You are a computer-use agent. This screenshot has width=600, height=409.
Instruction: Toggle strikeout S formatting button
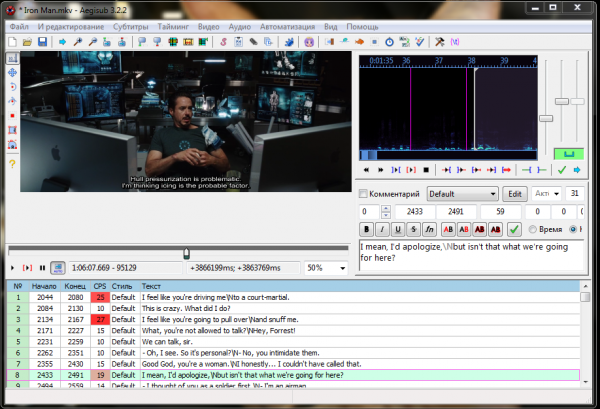pyautogui.click(x=413, y=229)
